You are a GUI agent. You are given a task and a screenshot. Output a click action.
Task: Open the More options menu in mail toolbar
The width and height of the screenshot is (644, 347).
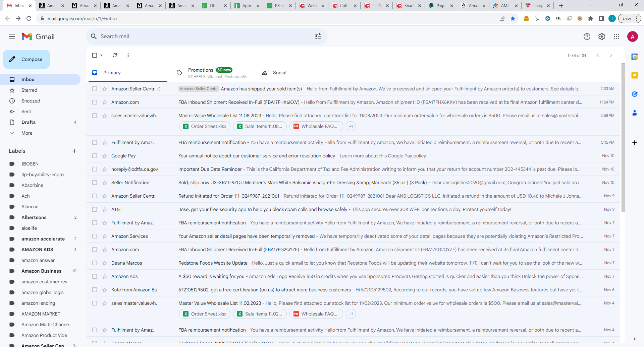click(x=128, y=55)
